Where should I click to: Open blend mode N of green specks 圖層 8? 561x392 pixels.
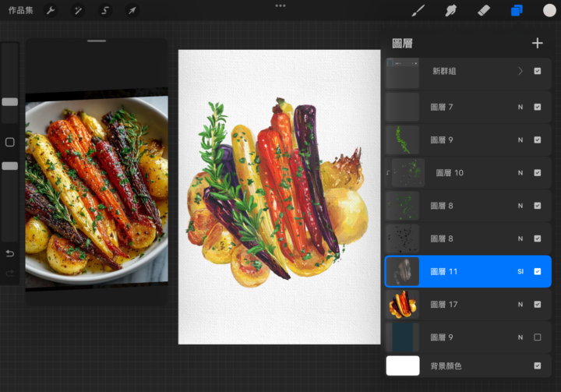tap(520, 206)
